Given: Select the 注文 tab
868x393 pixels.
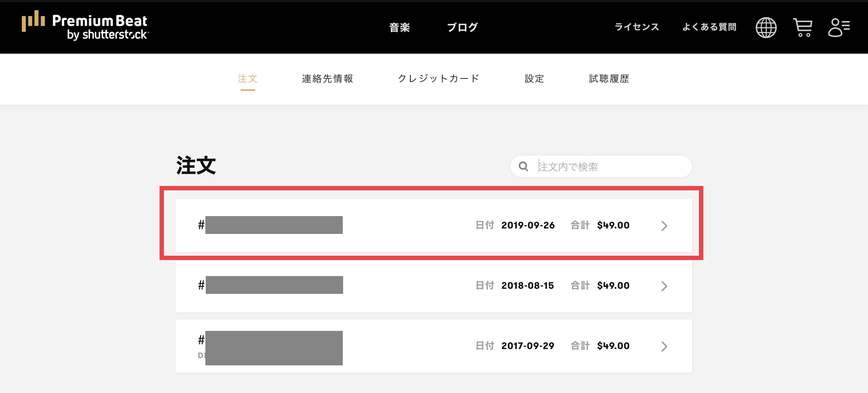Looking at the screenshot, I should (x=248, y=79).
